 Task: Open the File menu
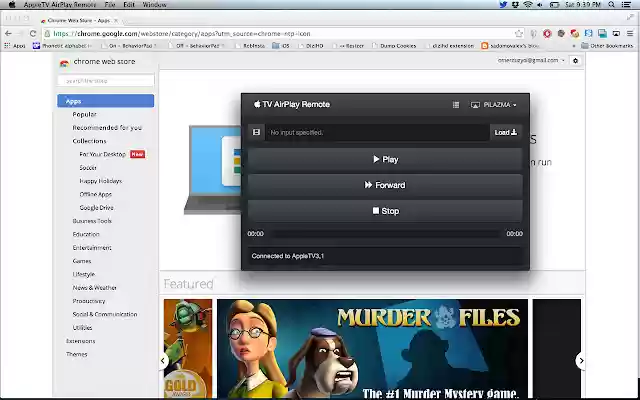click(x=110, y=4)
